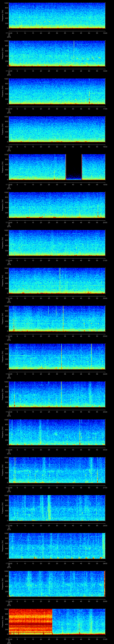Click the 17:18:00 start time label
The image size is (114, 644).
tap(9, 184)
